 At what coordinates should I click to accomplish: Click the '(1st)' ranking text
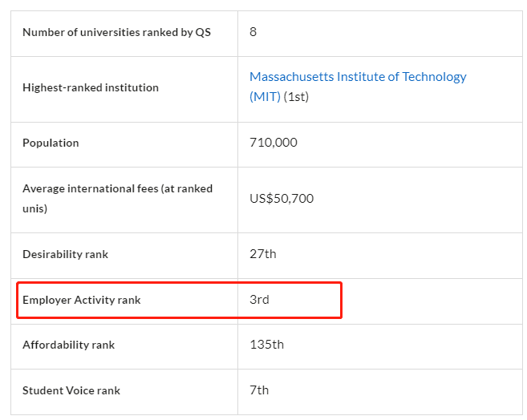pyautogui.click(x=296, y=97)
